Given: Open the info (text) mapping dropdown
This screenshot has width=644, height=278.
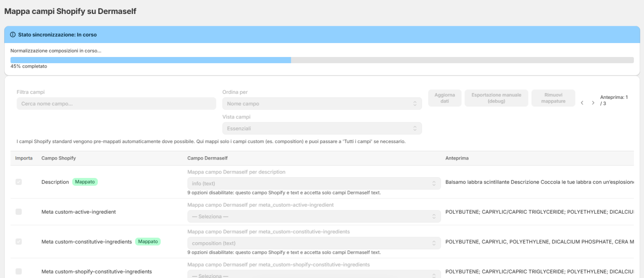Looking at the screenshot, I should point(314,183).
